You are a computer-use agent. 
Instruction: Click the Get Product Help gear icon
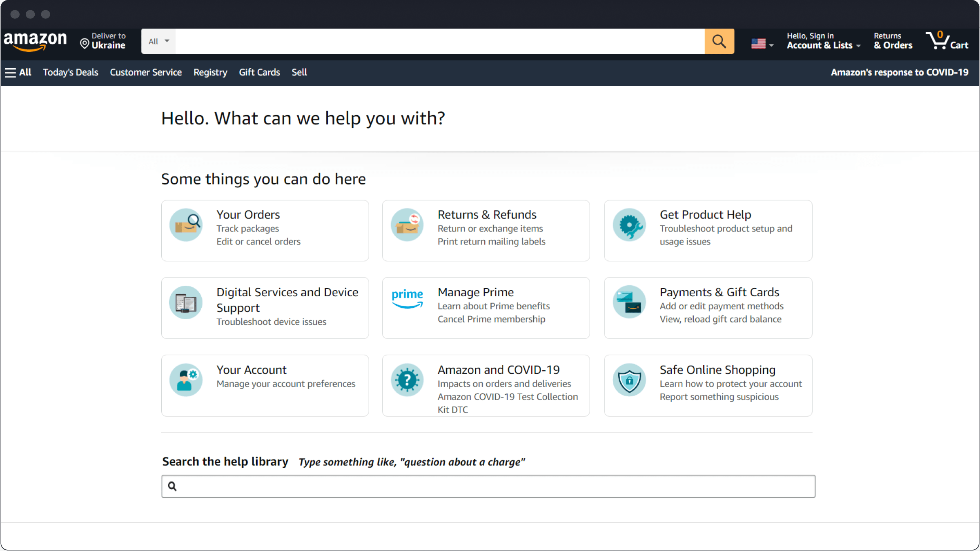pos(629,224)
